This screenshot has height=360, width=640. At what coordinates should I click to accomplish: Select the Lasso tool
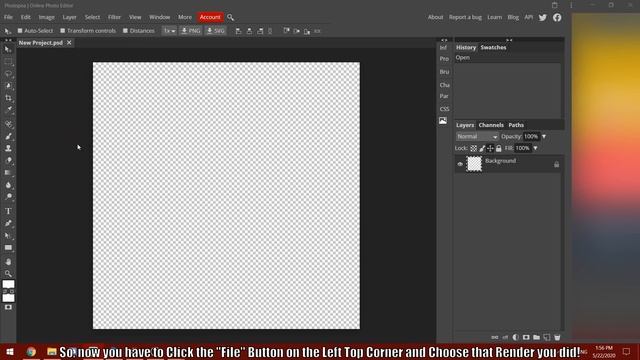pyautogui.click(x=8, y=74)
